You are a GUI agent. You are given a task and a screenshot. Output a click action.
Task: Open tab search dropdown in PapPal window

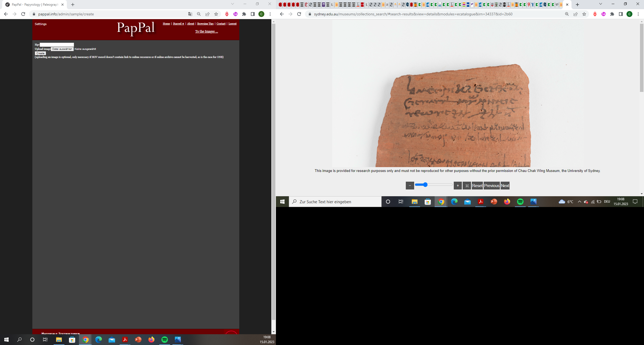click(233, 4)
